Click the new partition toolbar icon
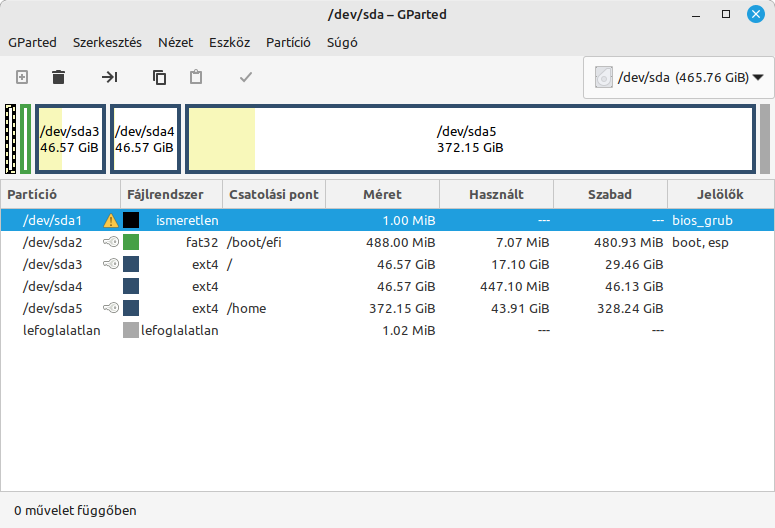The height and width of the screenshot is (528, 775). (22, 77)
